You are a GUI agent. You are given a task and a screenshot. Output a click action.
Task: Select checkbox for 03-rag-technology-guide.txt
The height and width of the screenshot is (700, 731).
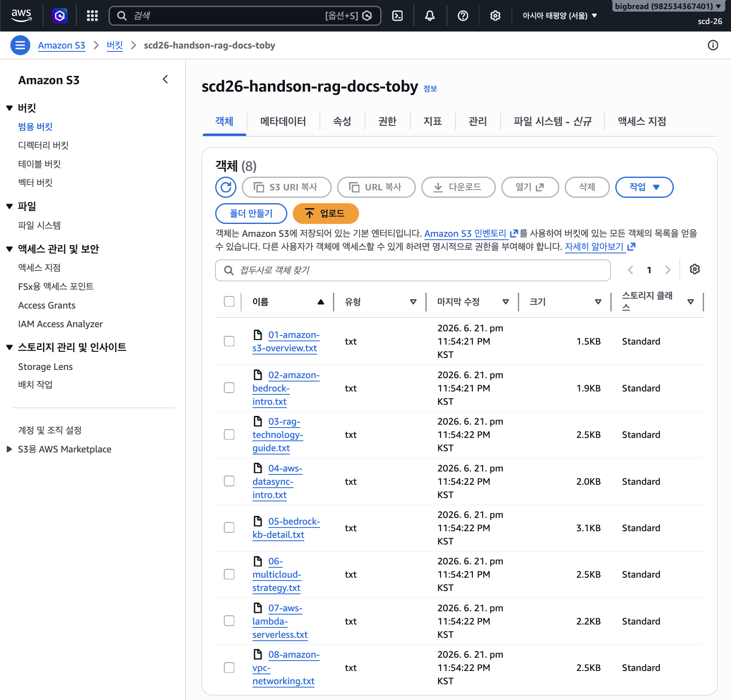[229, 435]
